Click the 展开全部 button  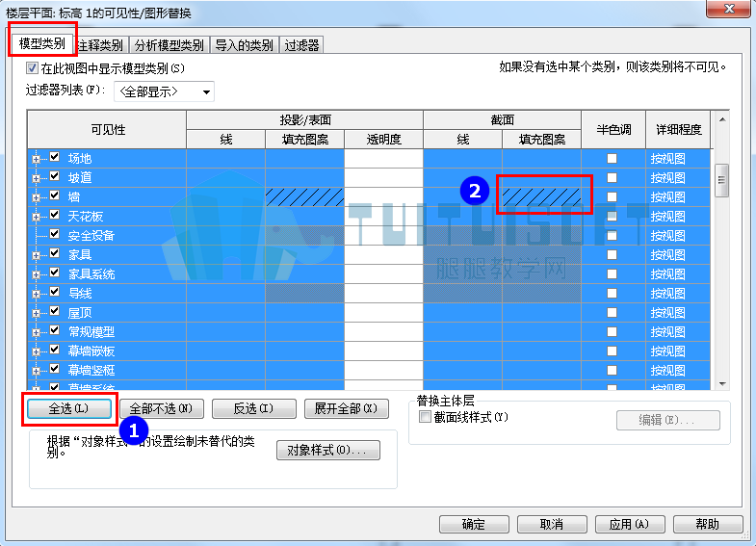point(346,408)
